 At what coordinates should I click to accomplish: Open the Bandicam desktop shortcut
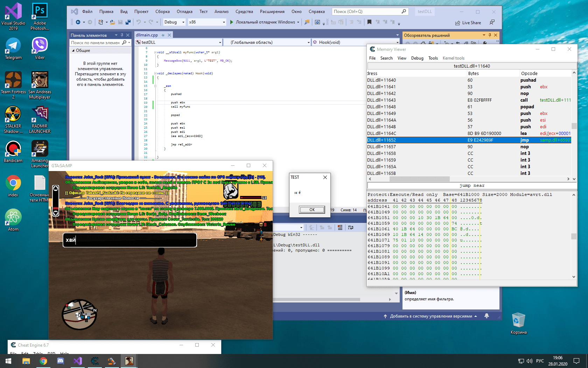click(13, 152)
